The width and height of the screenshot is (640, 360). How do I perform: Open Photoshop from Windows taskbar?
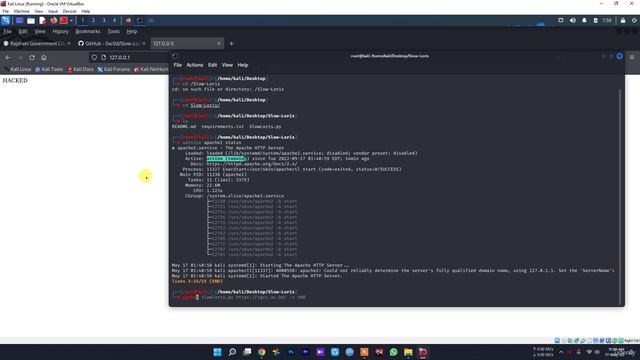[291, 352]
